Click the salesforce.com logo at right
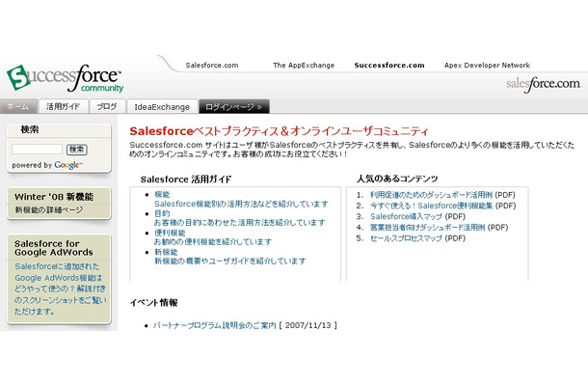Screen dimensions: 588x386 tap(543, 85)
